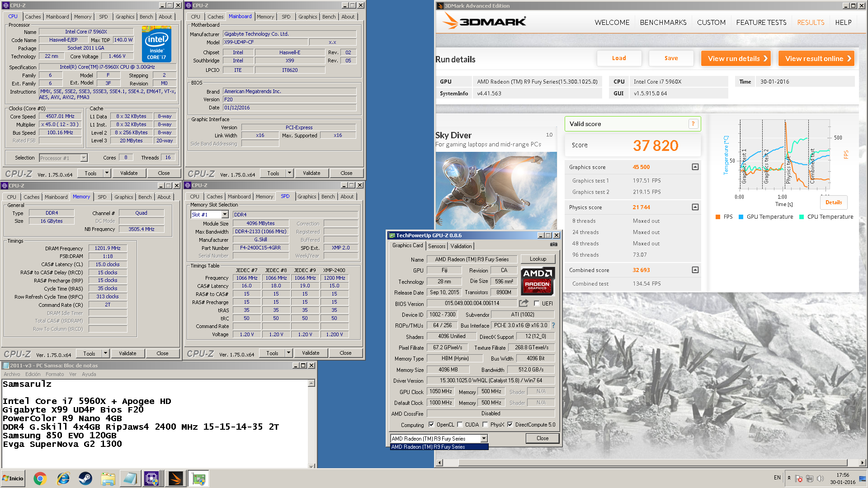The image size is (868, 488).
Task: Collapse the Physics score section
Action: [x=695, y=207]
